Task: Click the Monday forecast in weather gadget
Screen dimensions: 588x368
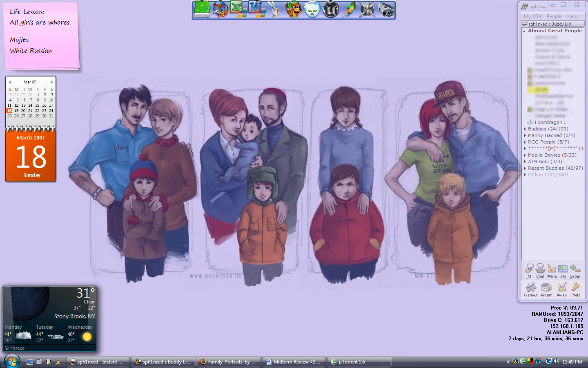Action: 18,334
